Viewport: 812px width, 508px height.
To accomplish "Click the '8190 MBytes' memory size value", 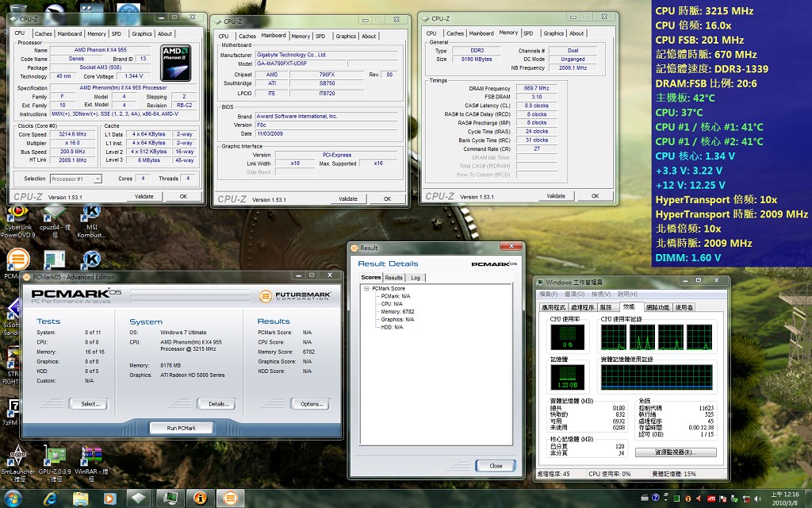I will (477, 59).
